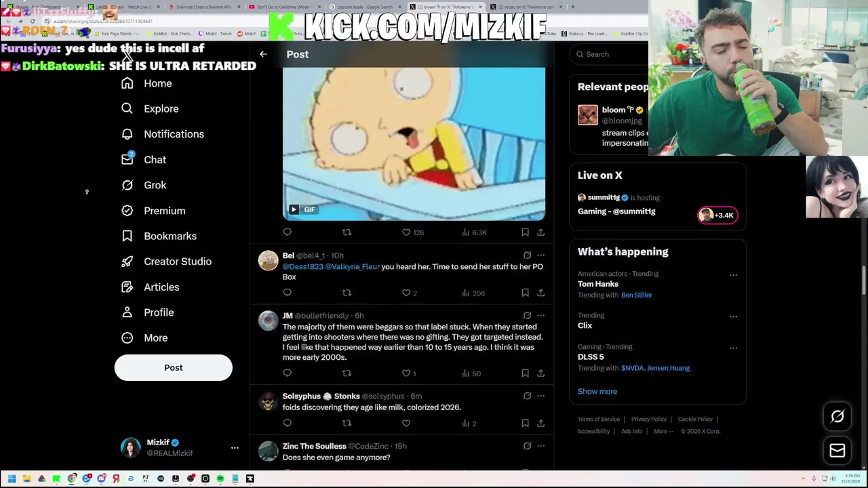Viewport: 868px width, 488px height.
Task: Open more options for Tom Hanks trend
Action: coord(733,275)
